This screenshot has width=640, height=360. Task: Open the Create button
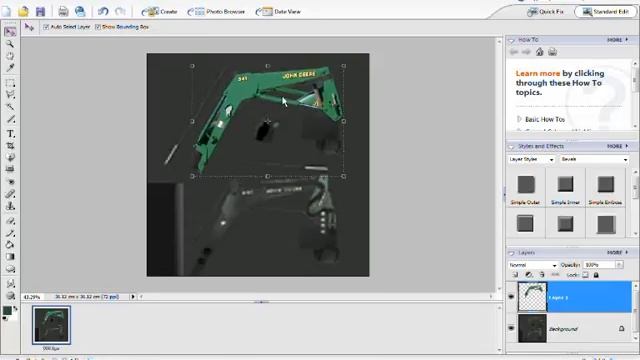(x=160, y=12)
